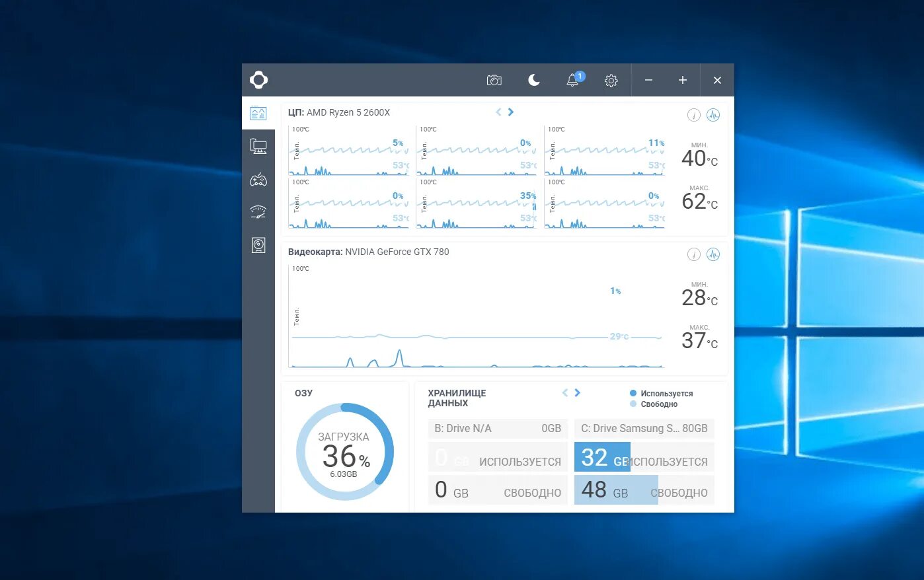
Task: Click the B: Drive N/A header
Action: (x=498, y=428)
